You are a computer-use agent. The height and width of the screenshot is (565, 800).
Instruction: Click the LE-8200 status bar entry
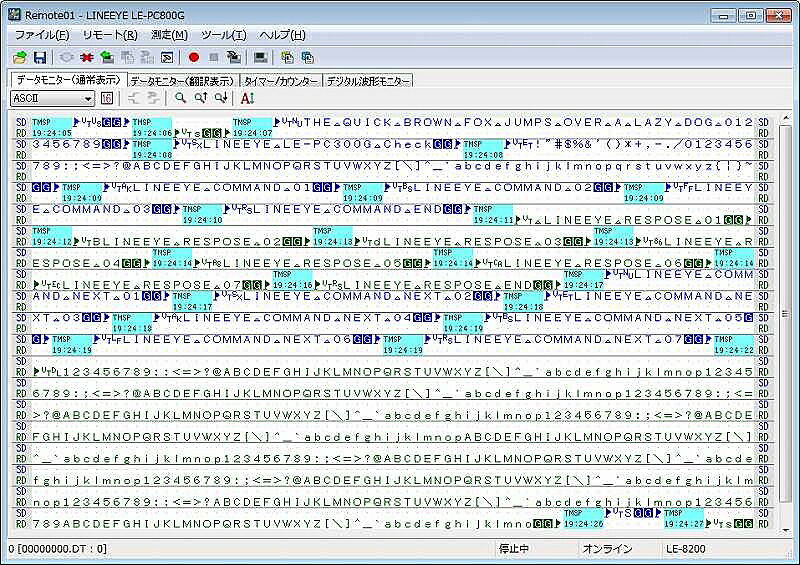click(x=685, y=549)
